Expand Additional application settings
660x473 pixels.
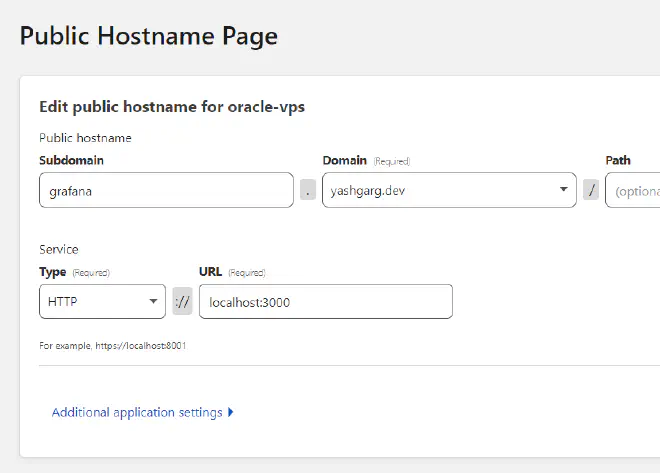137,412
